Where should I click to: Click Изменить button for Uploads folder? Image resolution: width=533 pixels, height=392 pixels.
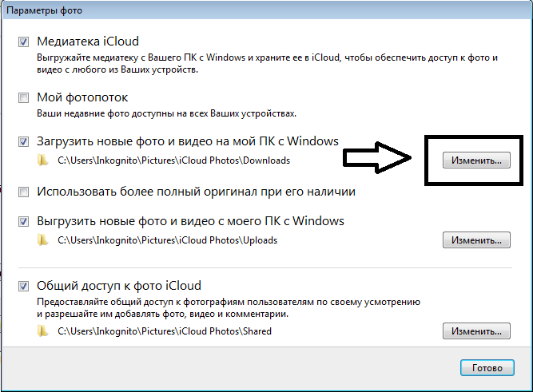tap(476, 240)
